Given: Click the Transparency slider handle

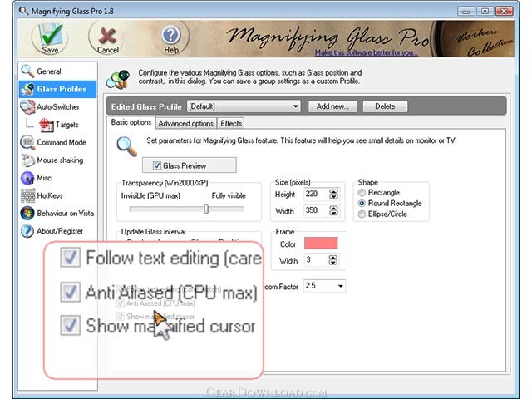Looking at the screenshot, I should (x=206, y=209).
